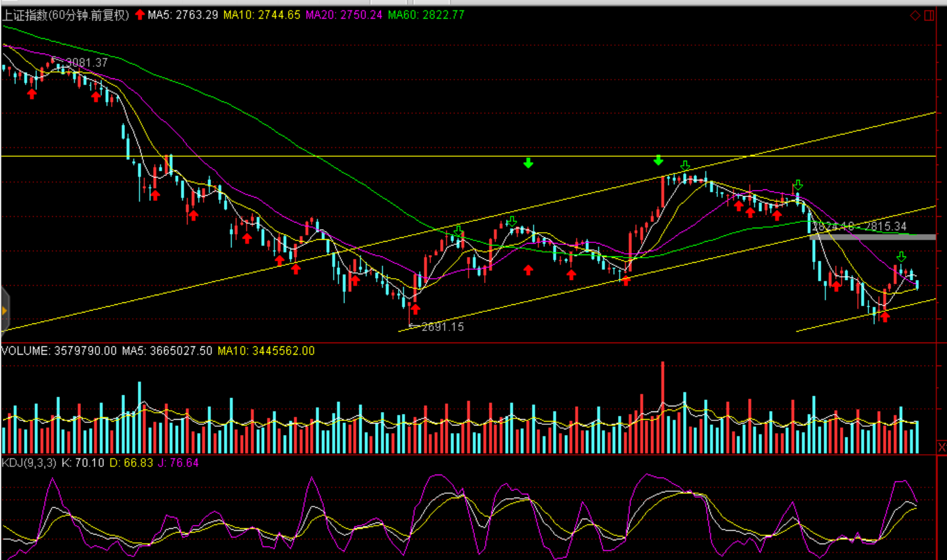This screenshot has height=560, width=947.
Task: Click the split-panel layout icon at top right
Action: tap(929, 15)
